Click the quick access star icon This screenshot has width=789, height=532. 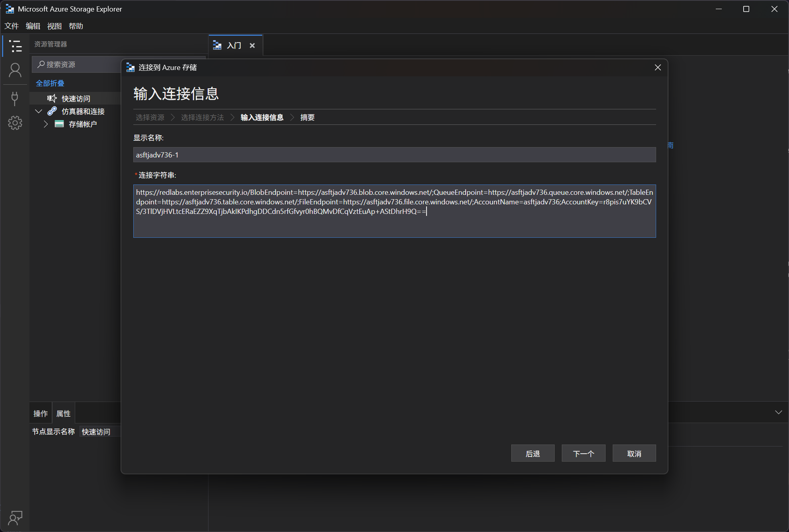[52, 98]
